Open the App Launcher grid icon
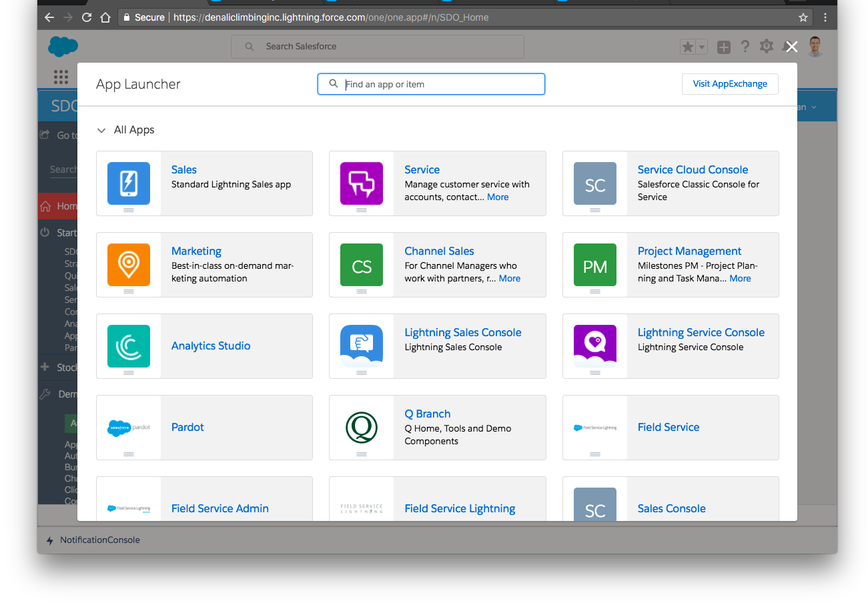The image size is (868, 607). point(61,76)
